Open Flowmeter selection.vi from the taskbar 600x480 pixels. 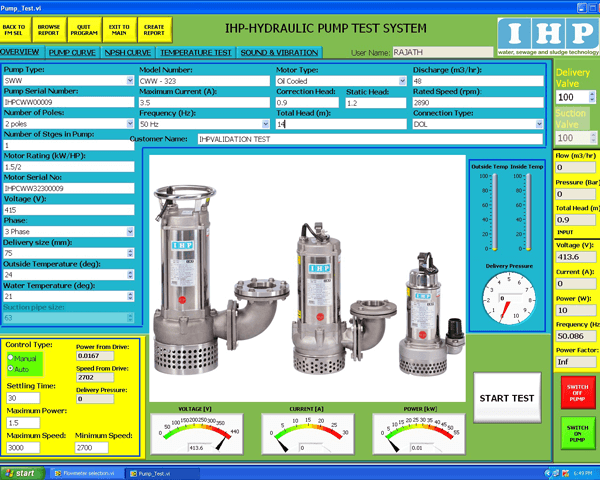86,472
